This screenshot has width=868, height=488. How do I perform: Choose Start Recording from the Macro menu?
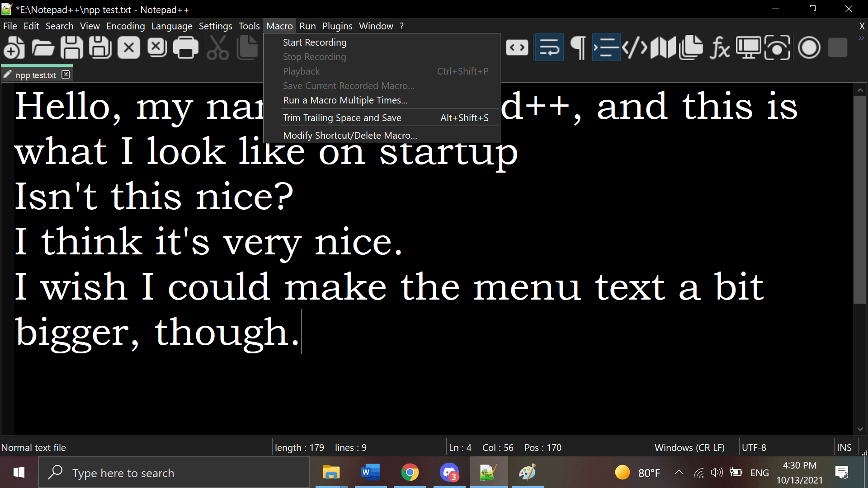click(x=314, y=42)
